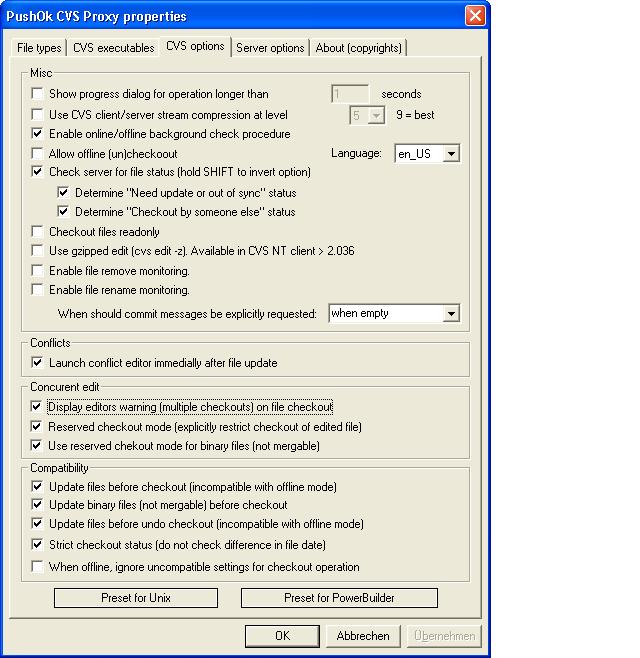Enable file rename monitoring checkbox
The image size is (640, 658).
[38, 290]
